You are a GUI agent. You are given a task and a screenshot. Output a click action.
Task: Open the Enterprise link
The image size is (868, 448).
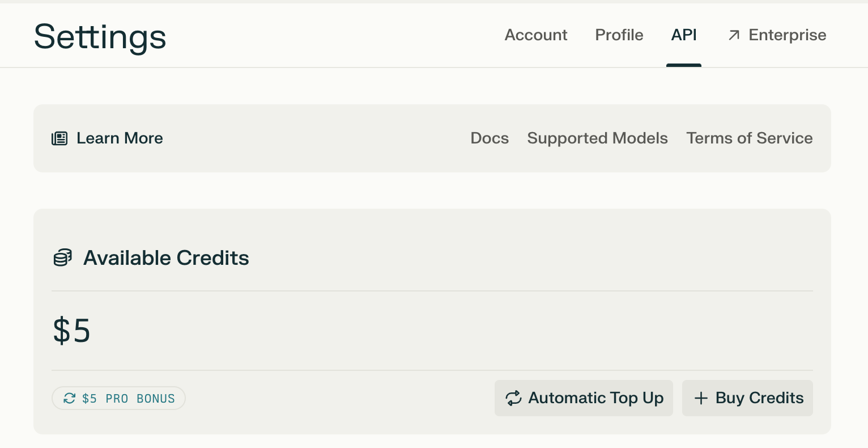point(777,35)
